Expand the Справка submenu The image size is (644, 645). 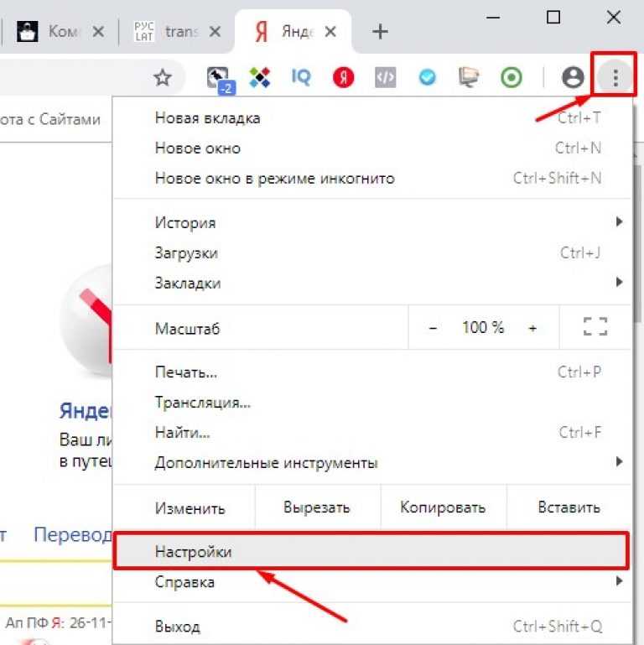coord(372,581)
